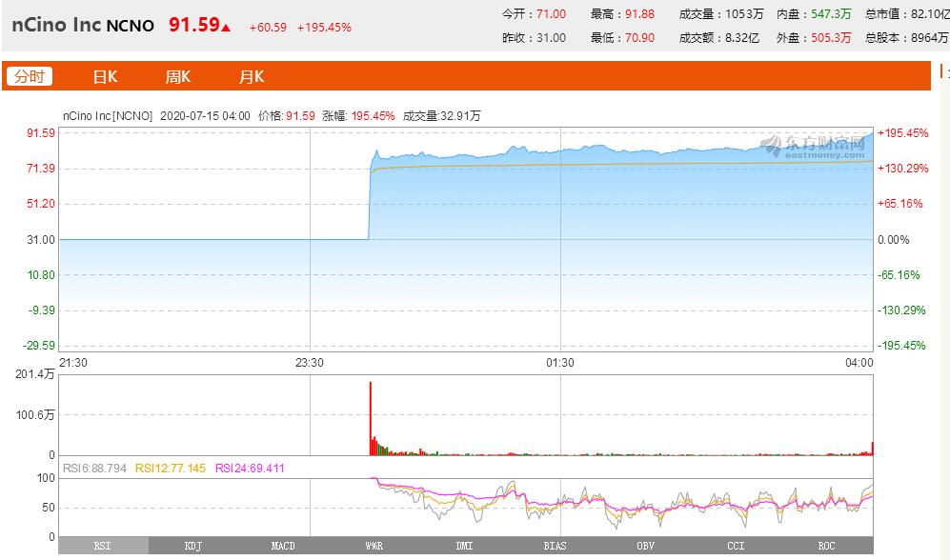Screen dimensions: 950x560
Task: Click the 昨收 31.00 previous close value
Action: [551, 37]
